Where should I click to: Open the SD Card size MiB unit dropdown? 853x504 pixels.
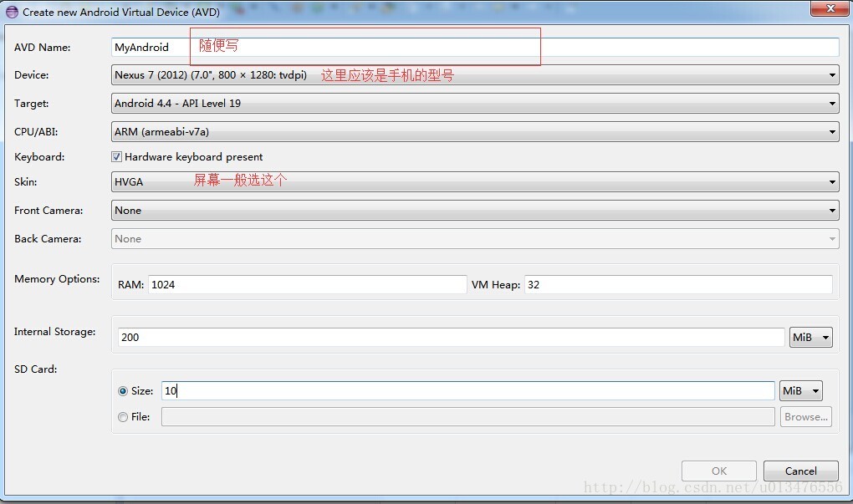801,390
